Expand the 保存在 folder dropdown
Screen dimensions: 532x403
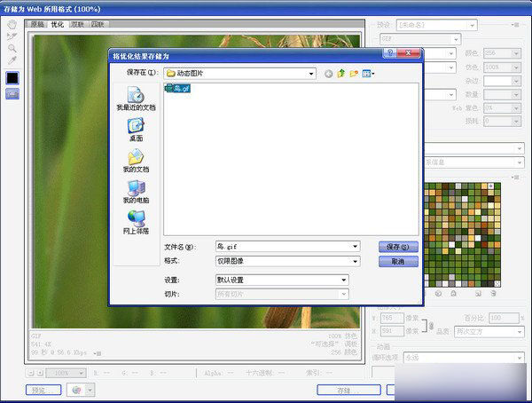click(310, 73)
